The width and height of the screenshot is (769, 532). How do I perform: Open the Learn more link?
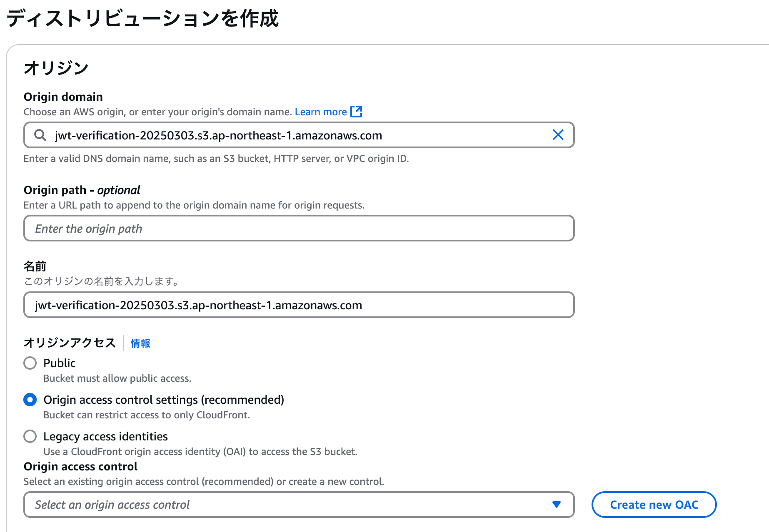(321, 112)
